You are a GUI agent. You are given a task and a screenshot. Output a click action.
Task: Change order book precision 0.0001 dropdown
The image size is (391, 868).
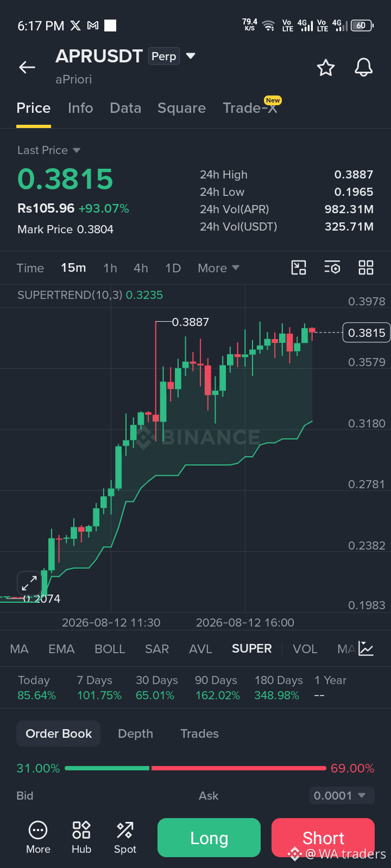point(342,796)
